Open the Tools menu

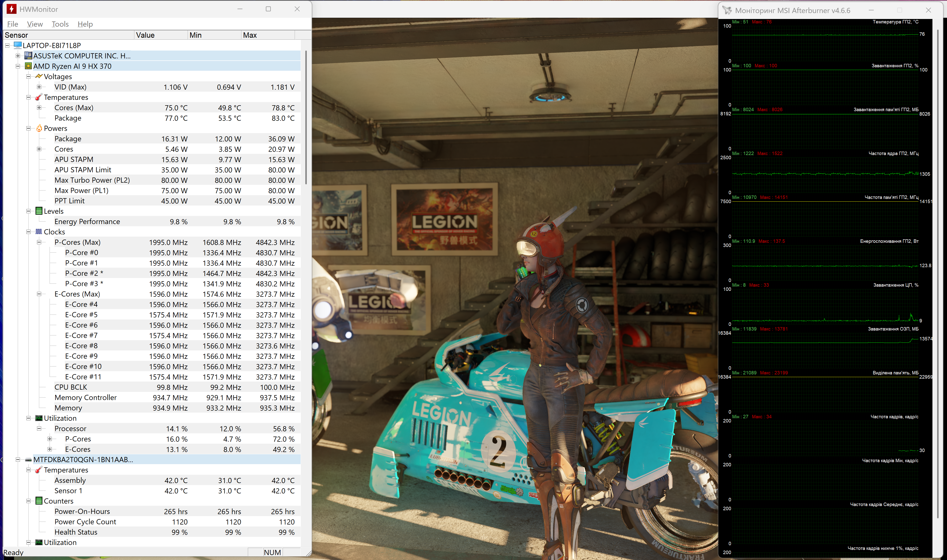click(x=60, y=24)
